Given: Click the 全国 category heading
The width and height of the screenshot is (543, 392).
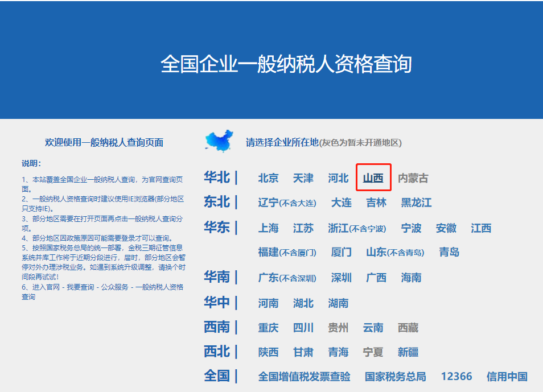Looking at the screenshot, I should point(217,376).
